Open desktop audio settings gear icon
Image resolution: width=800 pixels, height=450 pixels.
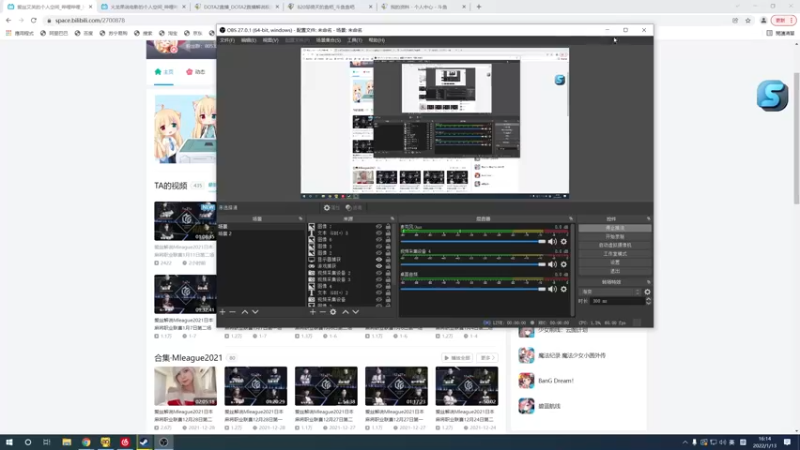pyautogui.click(x=564, y=289)
